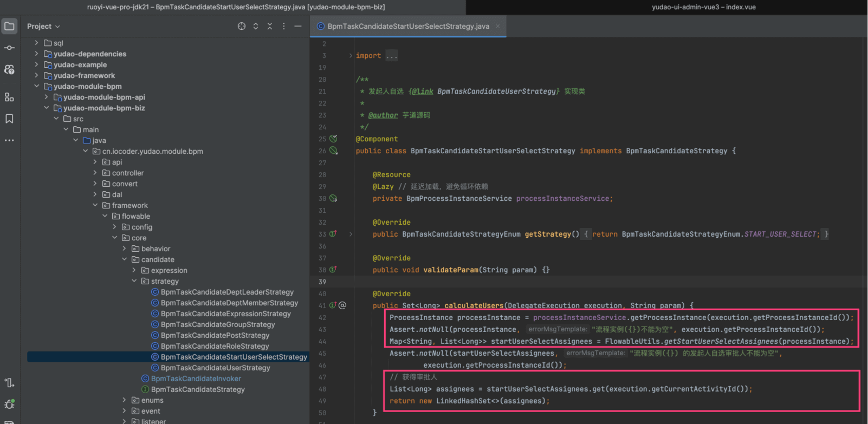Open the Debug tool window bug icon

pyautogui.click(x=9, y=404)
